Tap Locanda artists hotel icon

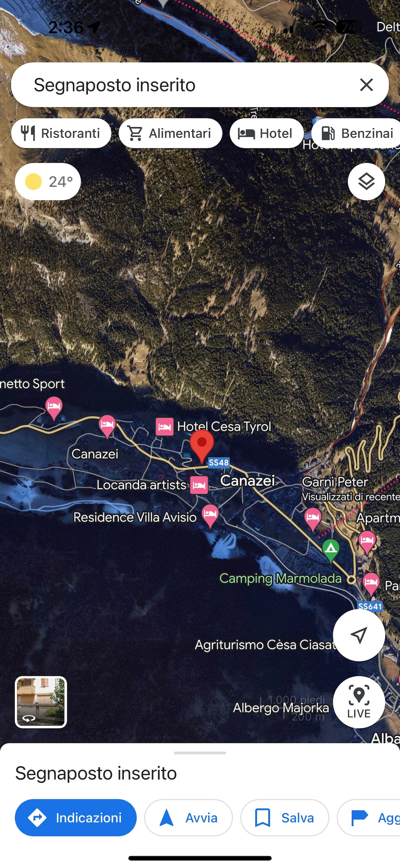point(199,485)
